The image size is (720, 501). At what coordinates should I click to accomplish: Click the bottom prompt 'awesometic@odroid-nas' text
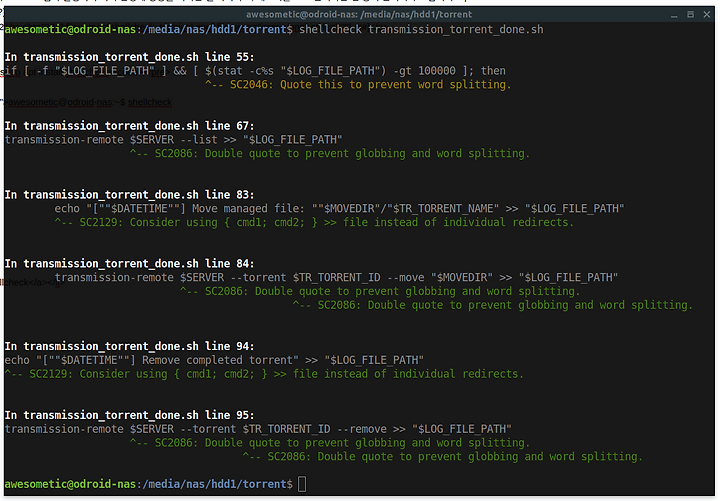[x=70, y=484]
